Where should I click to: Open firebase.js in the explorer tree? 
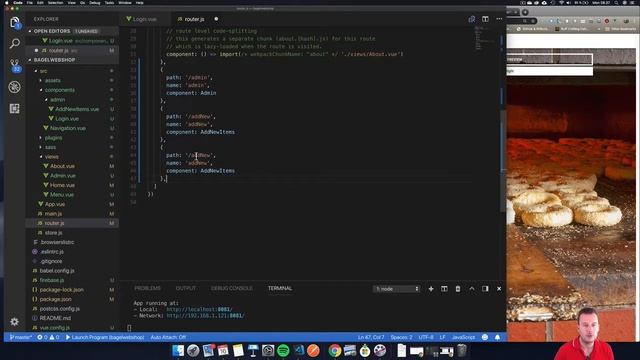[52, 280]
